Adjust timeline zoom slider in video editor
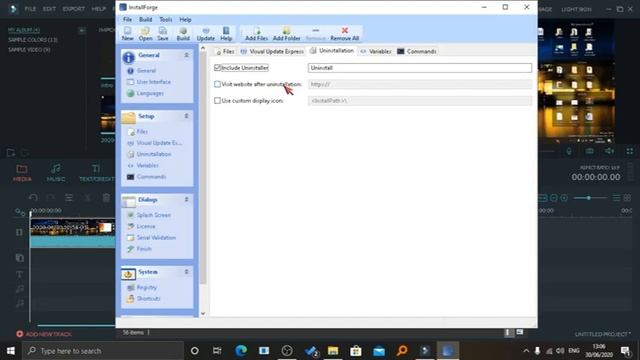 click(589, 198)
